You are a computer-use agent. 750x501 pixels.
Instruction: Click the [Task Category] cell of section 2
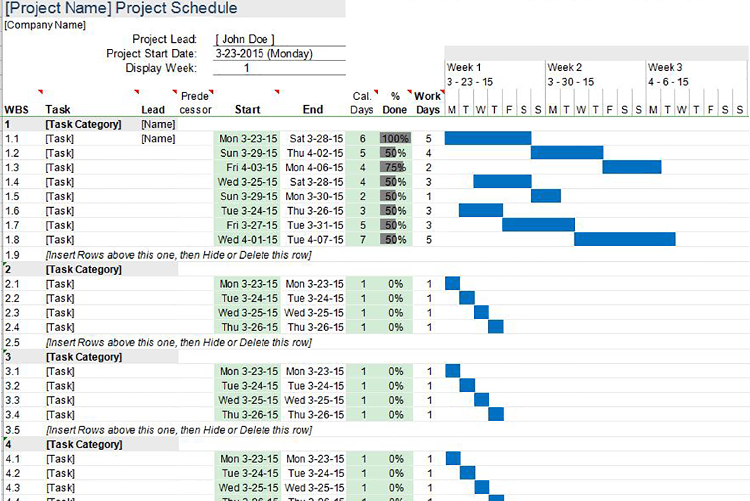point(84,269)
